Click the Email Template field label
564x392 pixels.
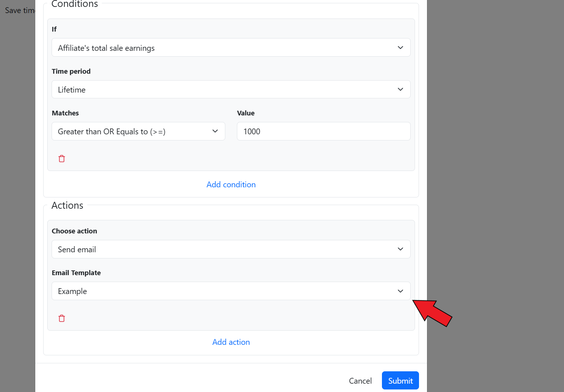coord(76,273)
